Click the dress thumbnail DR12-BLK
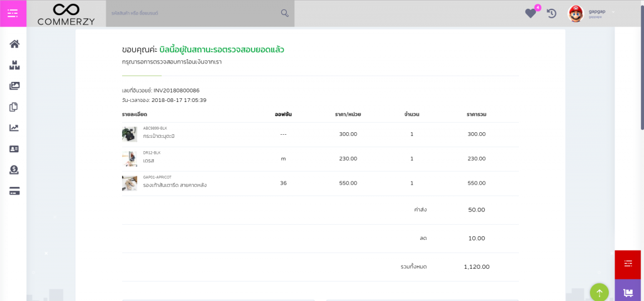Screen dimensions: 644x301 tap(130, 159)
